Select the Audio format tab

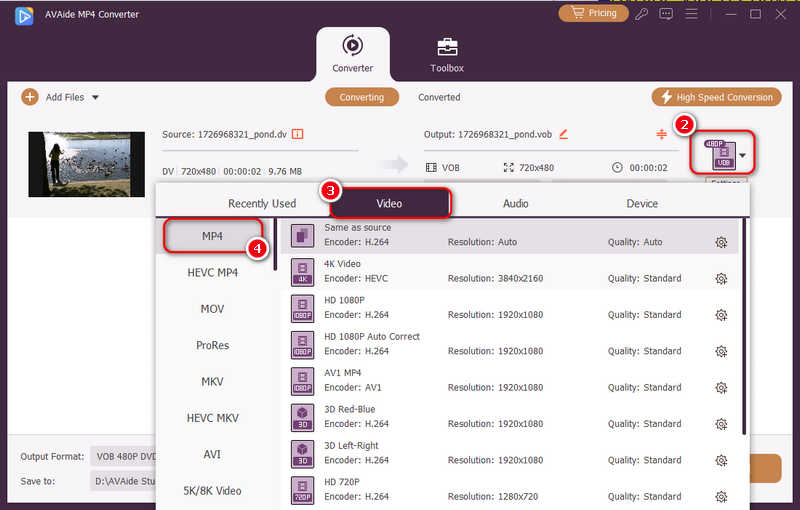tap(515, 203)
